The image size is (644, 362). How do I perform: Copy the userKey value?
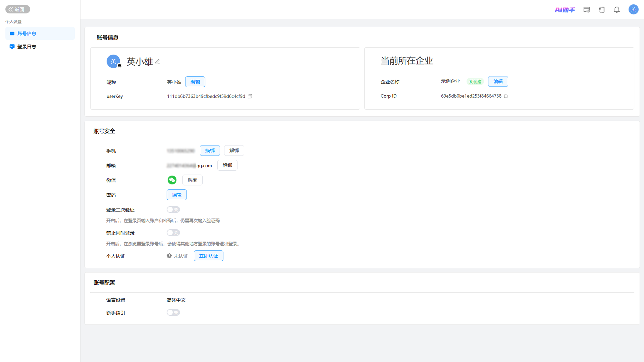tap(250, 96)
